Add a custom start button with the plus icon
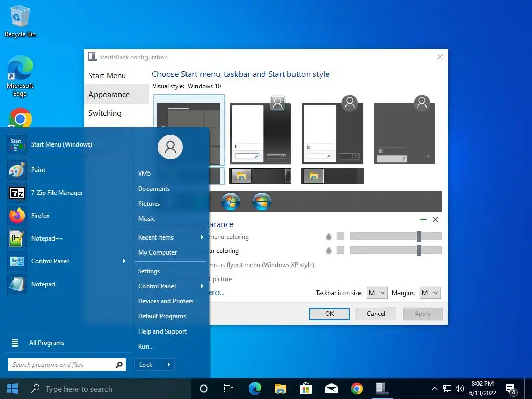The width and height of the screenshot is (532, 399). (x=423, y=220)
